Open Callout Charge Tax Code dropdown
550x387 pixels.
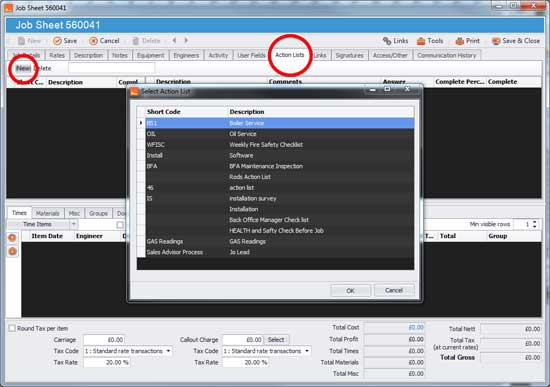click(307, 351)
